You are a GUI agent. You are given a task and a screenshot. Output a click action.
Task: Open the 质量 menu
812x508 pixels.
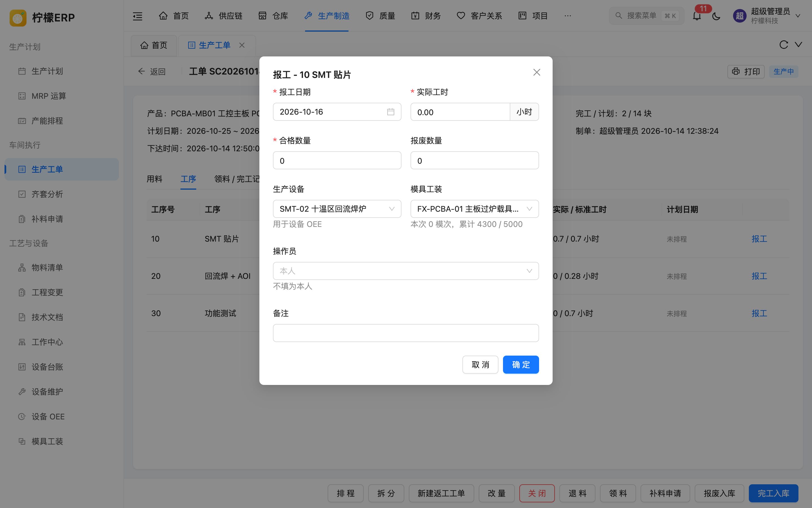(x=380, y=16)
